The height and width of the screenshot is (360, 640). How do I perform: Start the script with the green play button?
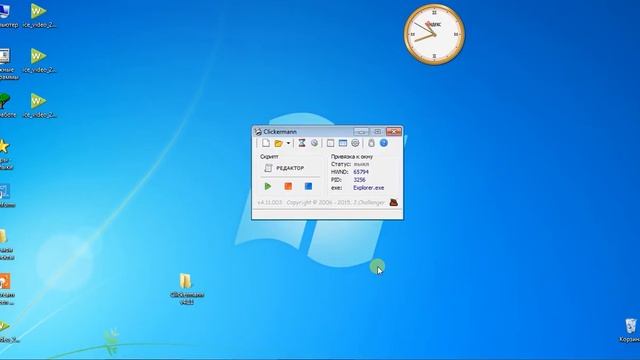(268, 186)
